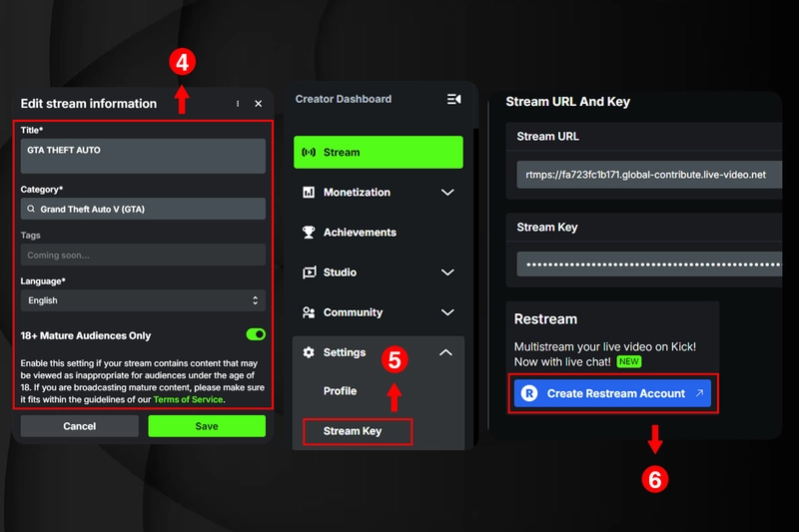Click the Settings gear icon
Viewport: 799px width, 532px height.
309,352
